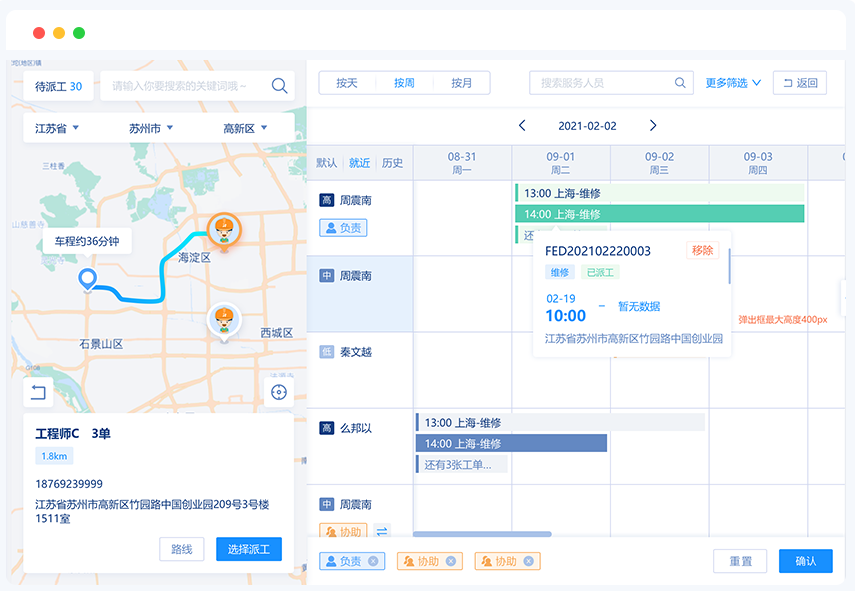
Task: Switch to 按周 view
Action: (404, 83)
